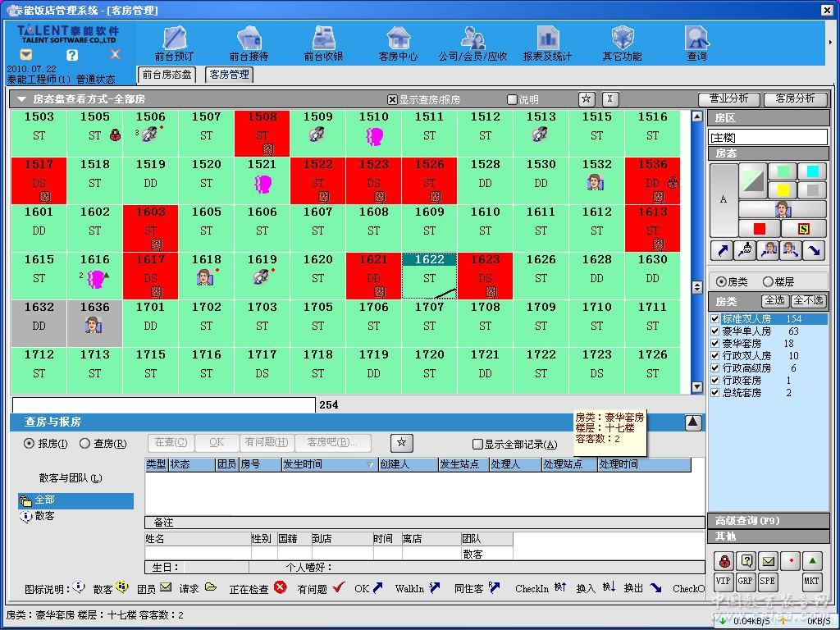Expand the 房态盘查看方式 dropdown triangle
Viewport: 840px width, 630px height.
pyautogui.click(x=22, y=99)
